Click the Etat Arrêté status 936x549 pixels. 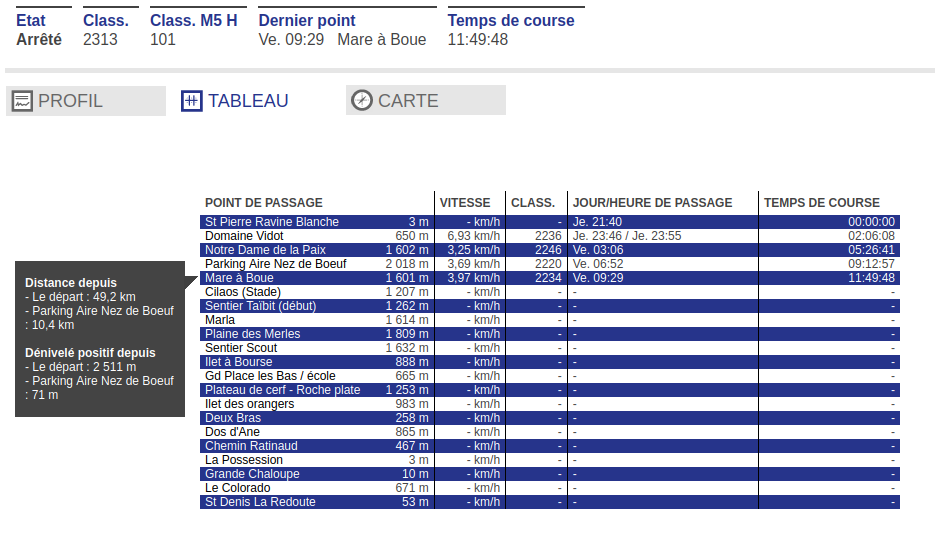tap(39, 39)
